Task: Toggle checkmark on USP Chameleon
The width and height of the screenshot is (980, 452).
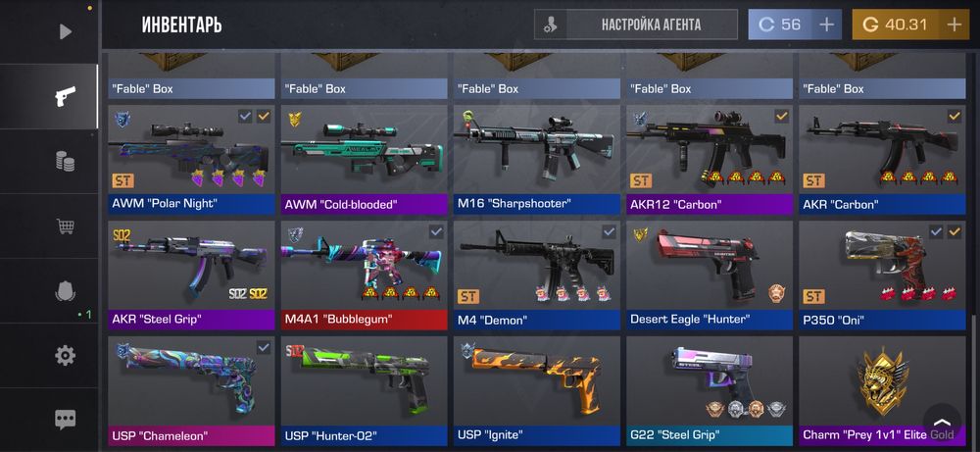Action: 264,347
